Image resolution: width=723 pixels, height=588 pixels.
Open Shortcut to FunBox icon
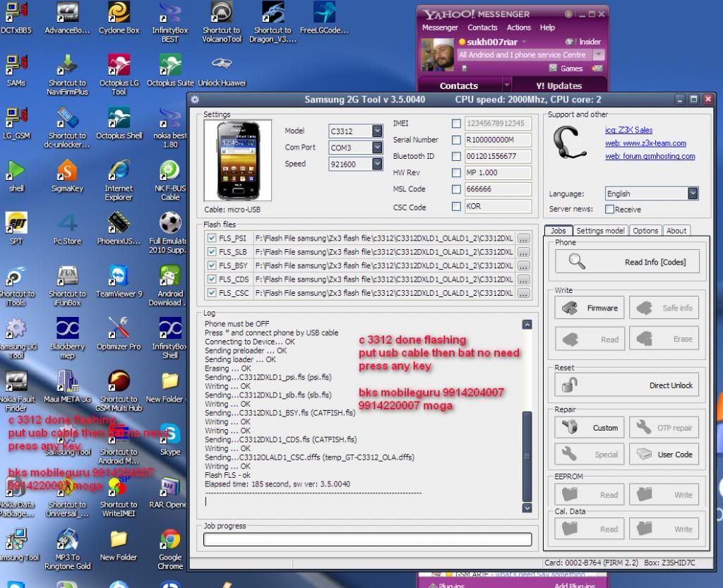67,285
